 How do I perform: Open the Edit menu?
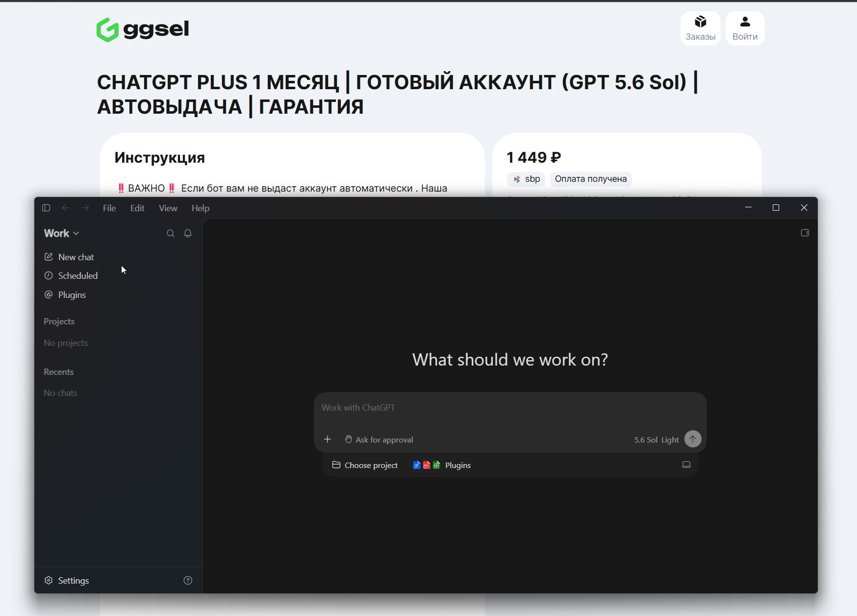pyautogui.click(x=137, y=208)
